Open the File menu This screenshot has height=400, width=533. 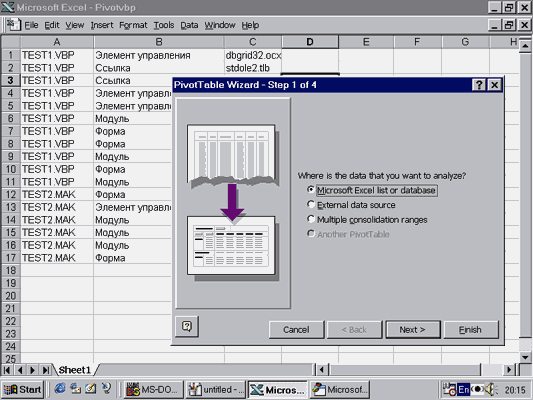[31, 25]
